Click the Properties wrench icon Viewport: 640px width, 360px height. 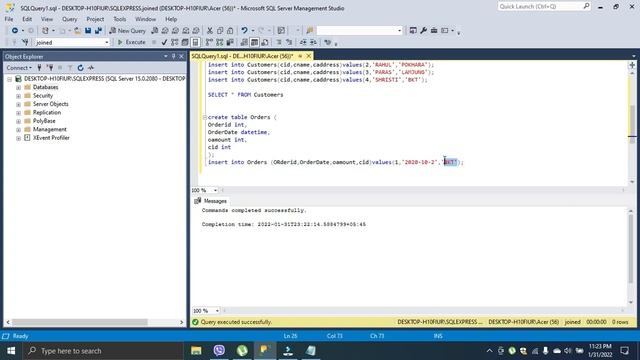[x=423, y=31]
